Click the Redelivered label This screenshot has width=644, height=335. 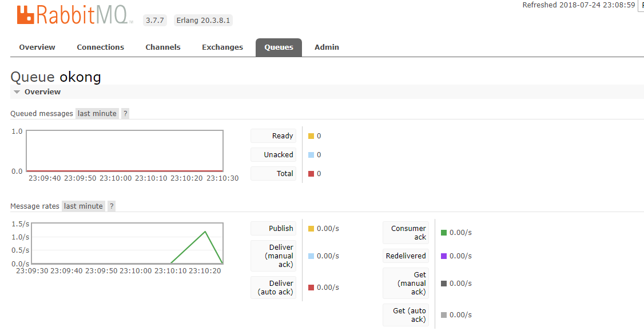pyautogui.click(x=406, y=256)
